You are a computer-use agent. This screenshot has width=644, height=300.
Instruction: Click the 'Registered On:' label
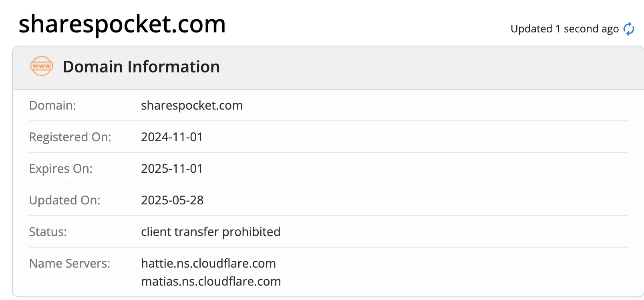click(70, 137)
